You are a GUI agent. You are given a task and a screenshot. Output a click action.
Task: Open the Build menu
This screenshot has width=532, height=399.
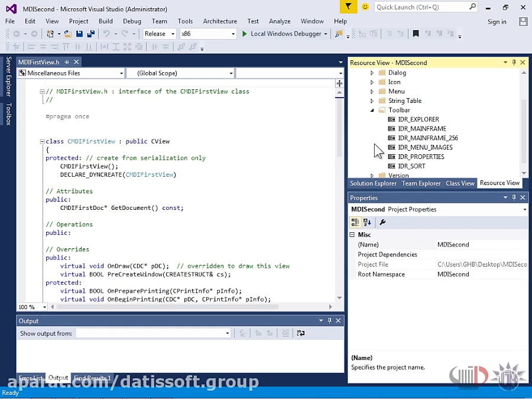[x=106, y=21]
